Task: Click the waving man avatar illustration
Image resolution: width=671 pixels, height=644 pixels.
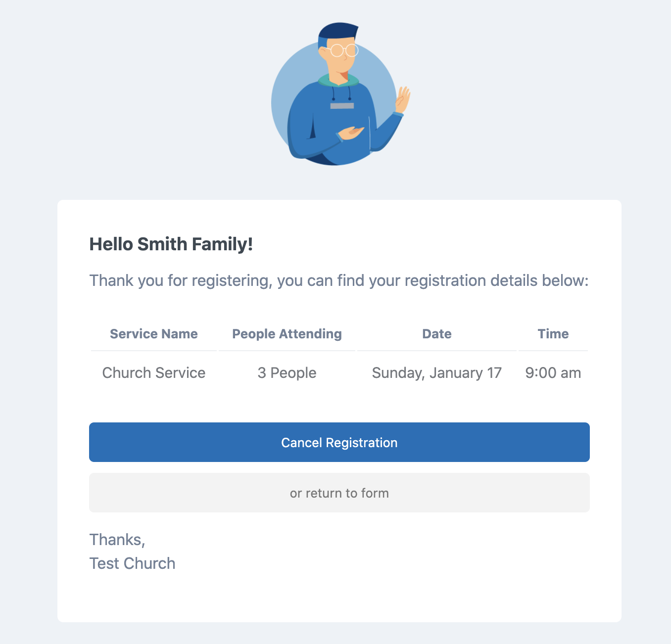Action: (341, 94)
